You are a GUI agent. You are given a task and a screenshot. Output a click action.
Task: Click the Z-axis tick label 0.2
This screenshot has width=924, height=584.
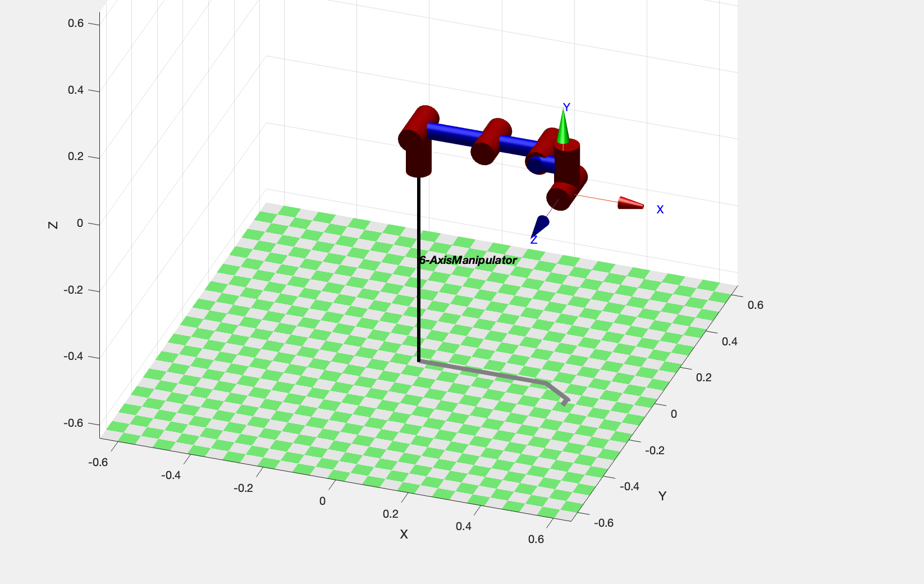point(76,157)
